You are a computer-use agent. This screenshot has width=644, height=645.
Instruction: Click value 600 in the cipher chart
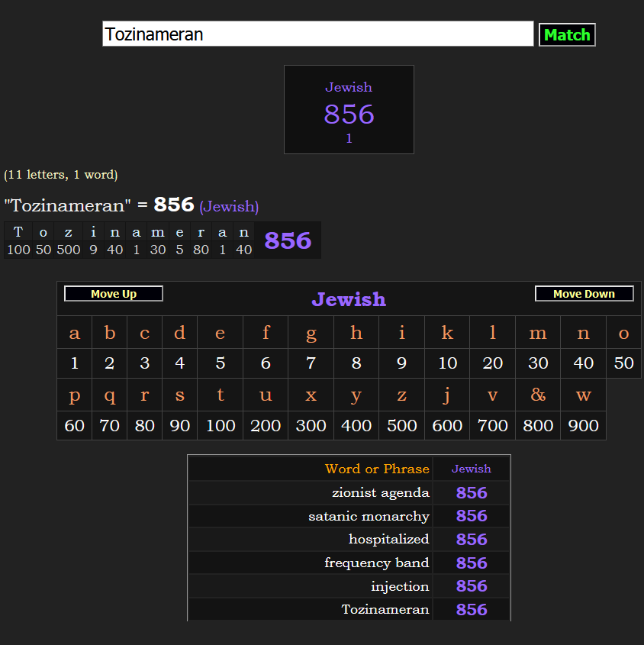click(447, 425)
